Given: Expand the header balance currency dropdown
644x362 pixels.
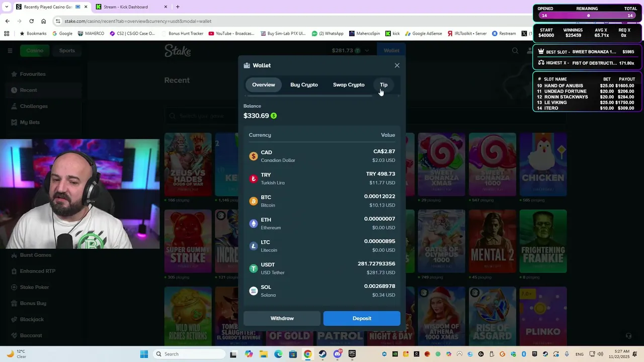Looking at the screenshot, I should (367, 50).
